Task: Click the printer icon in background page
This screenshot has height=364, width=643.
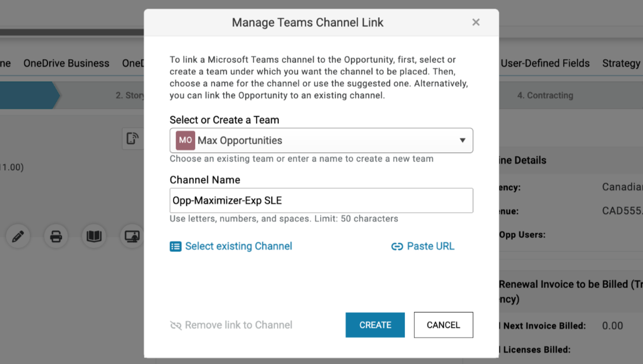Action: click(56, 236)
